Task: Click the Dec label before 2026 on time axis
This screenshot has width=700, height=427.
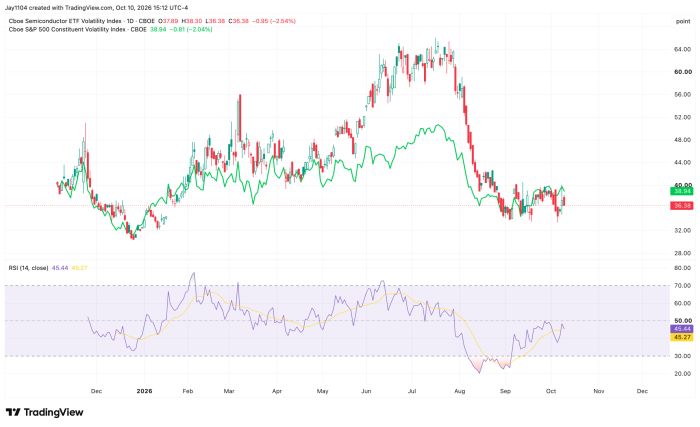Action: 96,391
